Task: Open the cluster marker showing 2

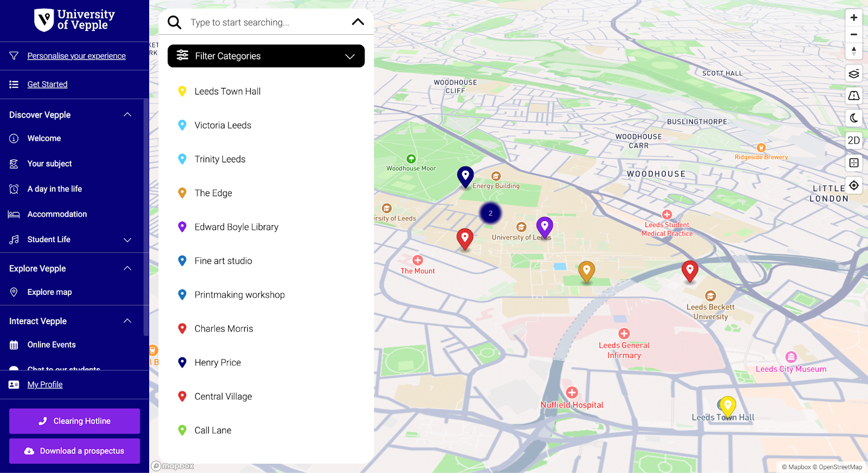Action: click(490, 213)
